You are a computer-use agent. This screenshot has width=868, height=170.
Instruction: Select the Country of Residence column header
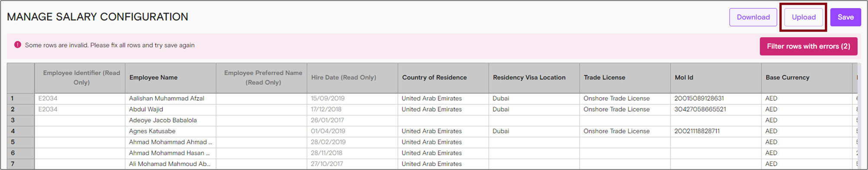(443, 78)
